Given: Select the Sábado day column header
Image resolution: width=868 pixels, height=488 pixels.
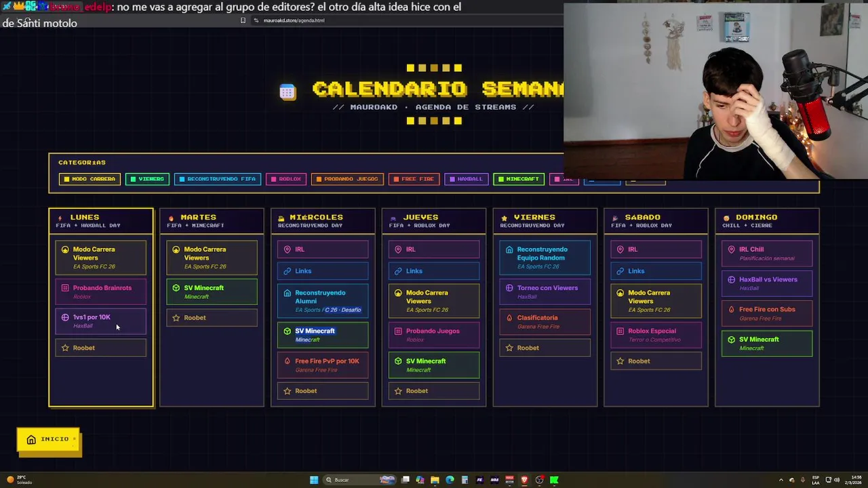Looking at the screenshot, I should click(x=656, y=220).
